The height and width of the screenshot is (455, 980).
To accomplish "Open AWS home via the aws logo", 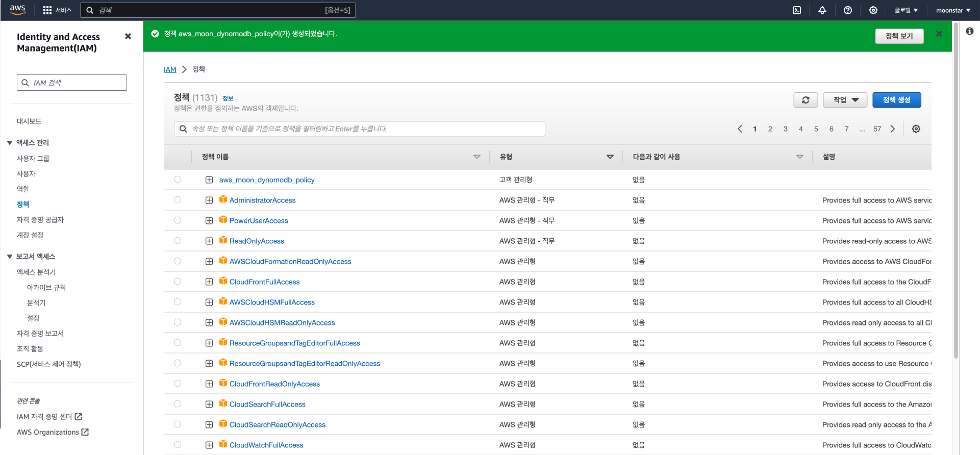I will [x=17, y=10].
